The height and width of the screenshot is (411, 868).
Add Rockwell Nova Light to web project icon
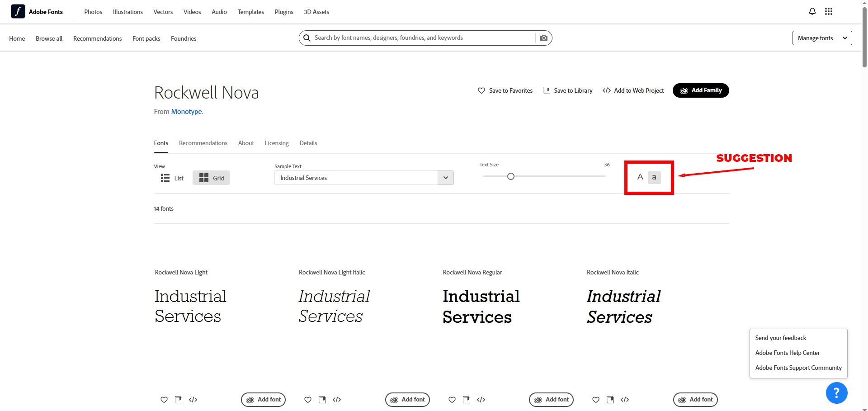pos(193,400)
